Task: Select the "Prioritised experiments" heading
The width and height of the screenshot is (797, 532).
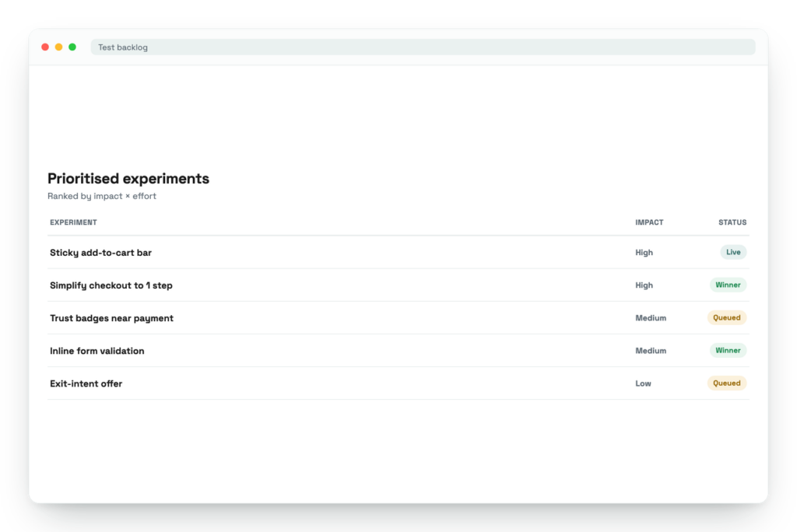Action: point(128,178)
